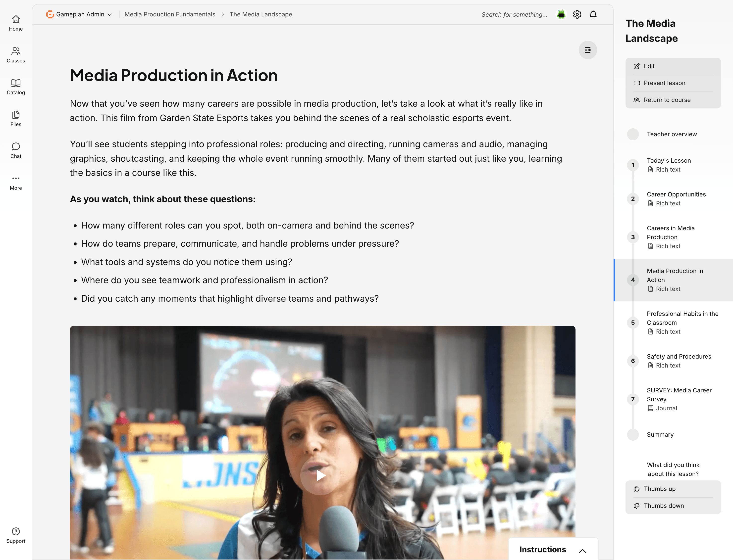Expand the Gameplan Admin dropdown
Image resolution: width=733 pixels, height=560 pixels.
(79, 14)
